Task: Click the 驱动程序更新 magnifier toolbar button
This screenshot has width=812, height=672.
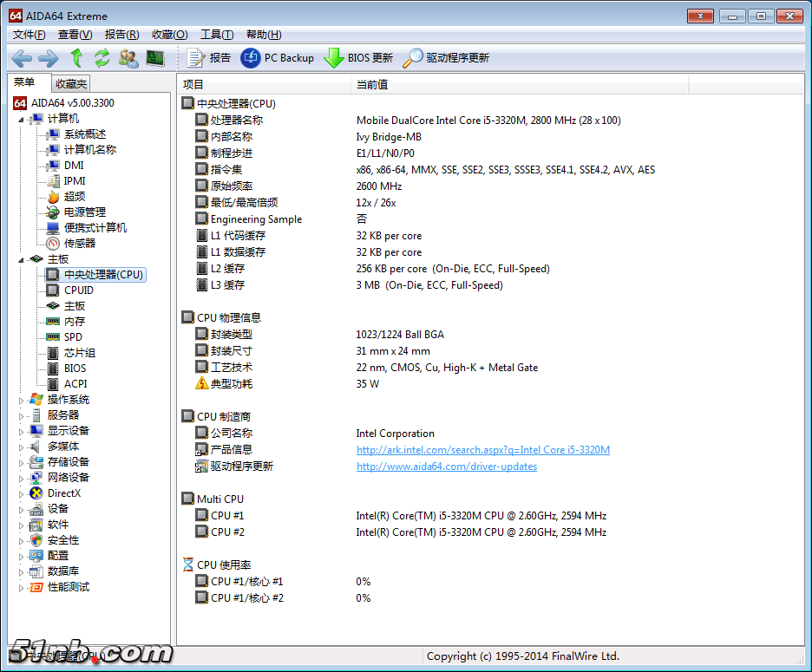Action: 413,58
